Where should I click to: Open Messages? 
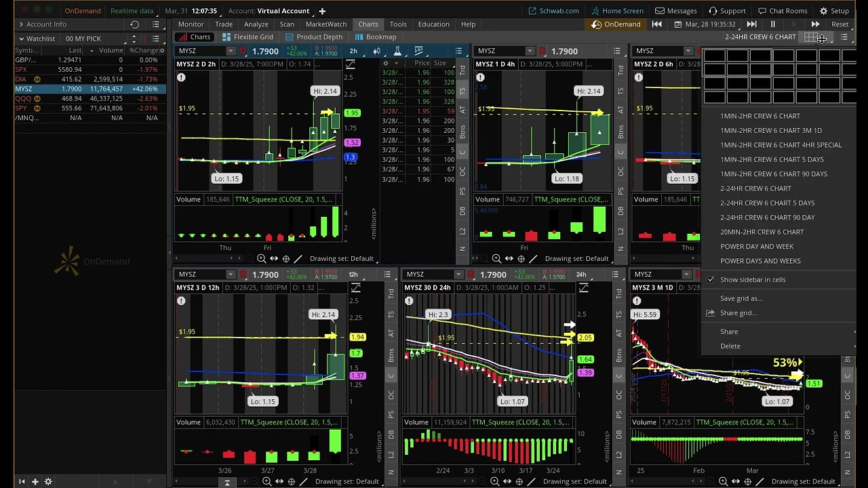[676, 11]
